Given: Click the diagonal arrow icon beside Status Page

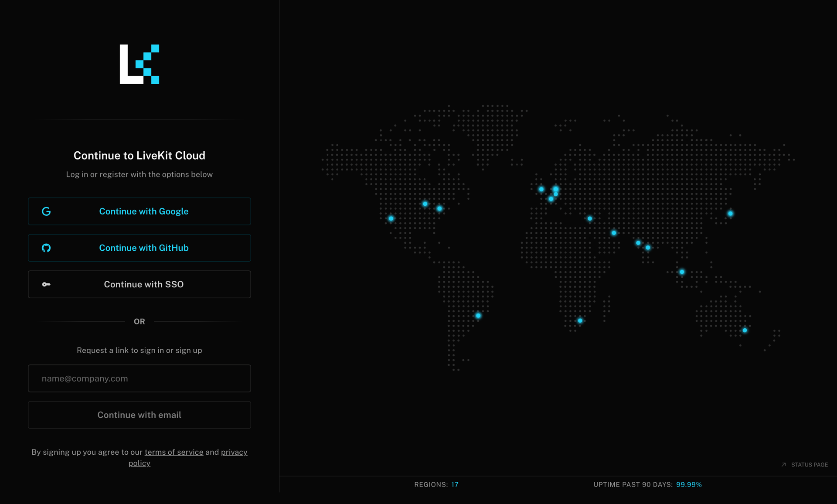Looking at the screenshot, I should (x=783, y=465).
